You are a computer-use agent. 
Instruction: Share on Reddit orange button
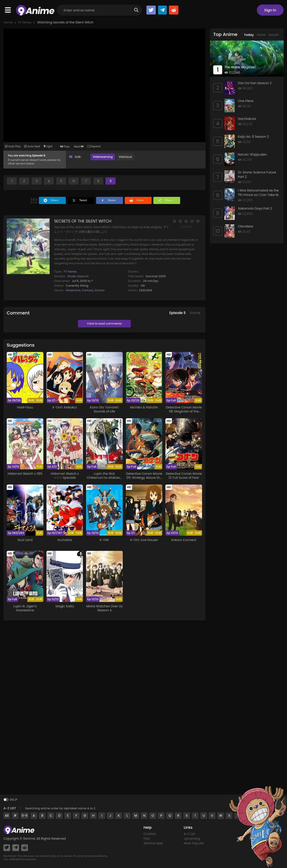[x=138, y=200]
